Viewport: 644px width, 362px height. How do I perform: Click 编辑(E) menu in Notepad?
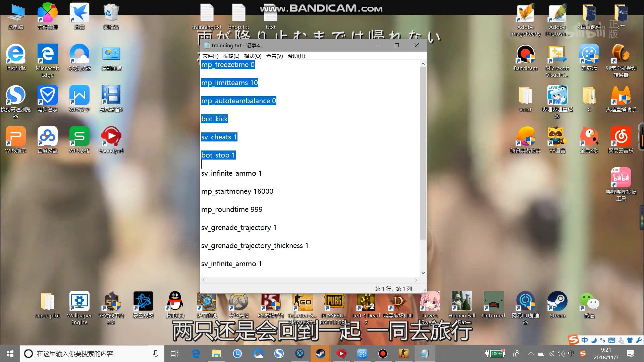230,56
